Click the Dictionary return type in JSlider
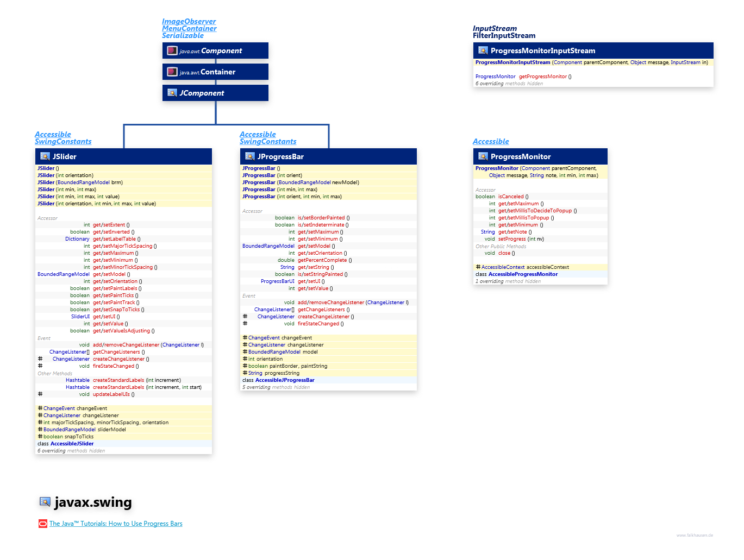The image size is (744, 560). [x=77, y=239]
